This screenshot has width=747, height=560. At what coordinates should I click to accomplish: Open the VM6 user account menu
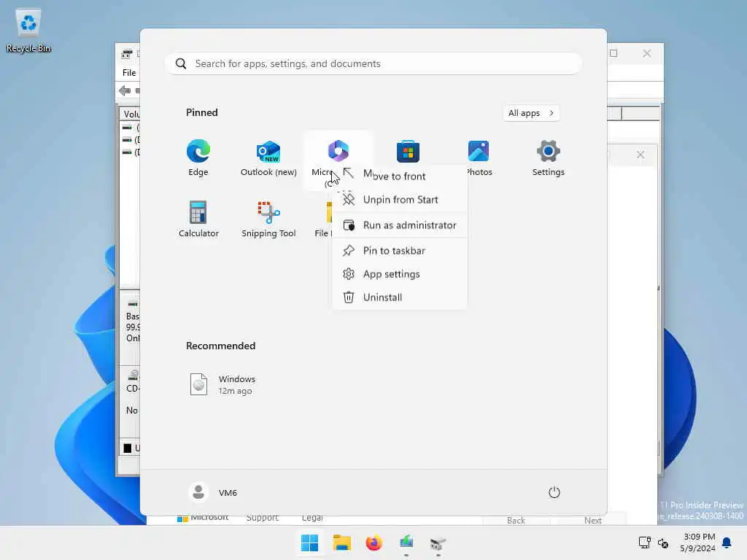click(213, 492)
